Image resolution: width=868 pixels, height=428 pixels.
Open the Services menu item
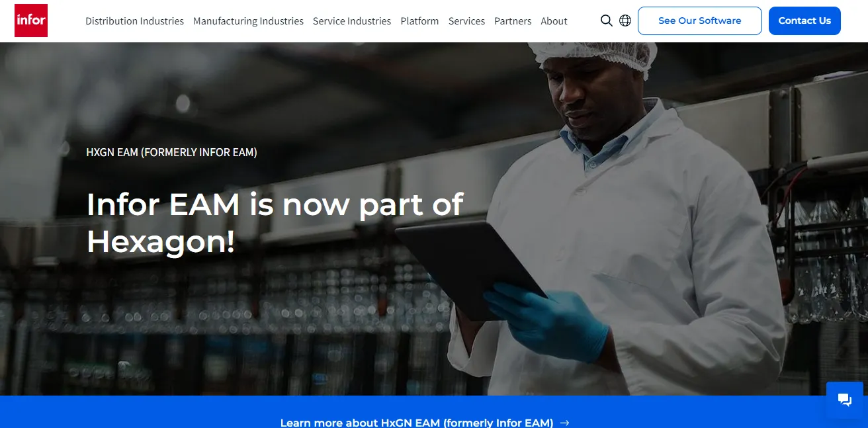[466, 21]
